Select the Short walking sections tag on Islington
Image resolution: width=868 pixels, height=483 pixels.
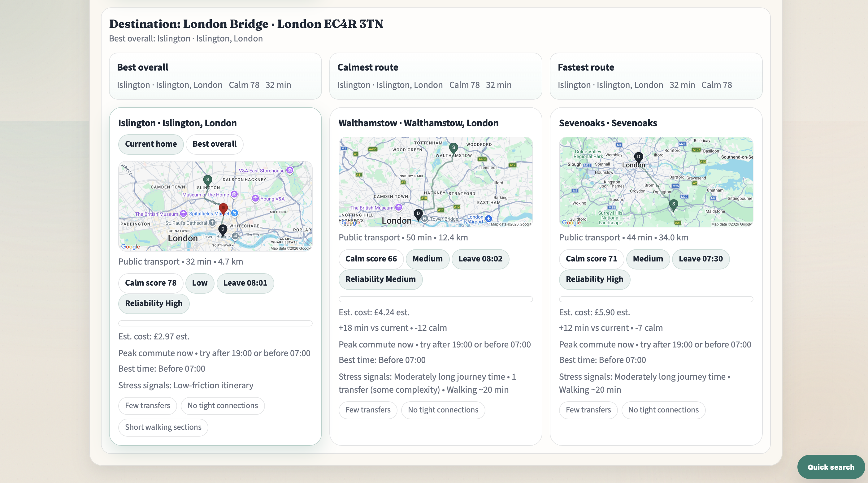(163, 427)
